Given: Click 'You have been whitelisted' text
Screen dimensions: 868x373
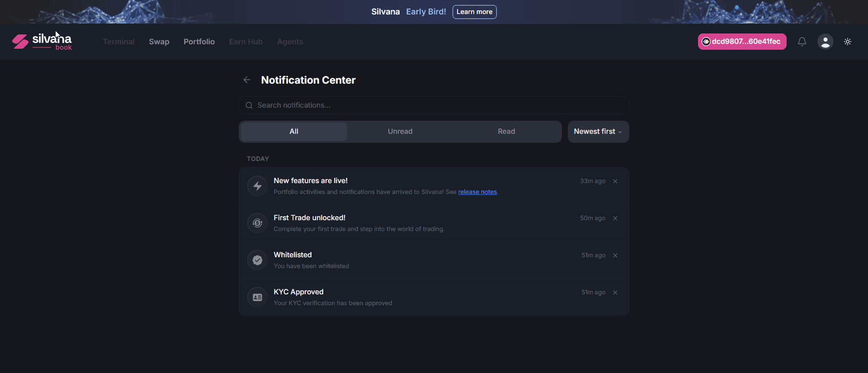Looking at the screenshot, I should point(311,266).
